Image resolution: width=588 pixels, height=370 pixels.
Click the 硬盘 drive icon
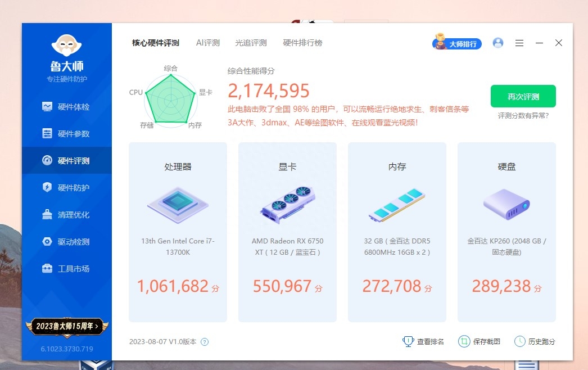506,205
